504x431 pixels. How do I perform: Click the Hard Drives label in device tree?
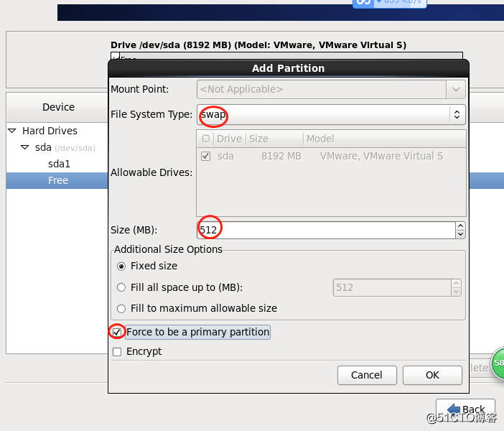[50, 131]
